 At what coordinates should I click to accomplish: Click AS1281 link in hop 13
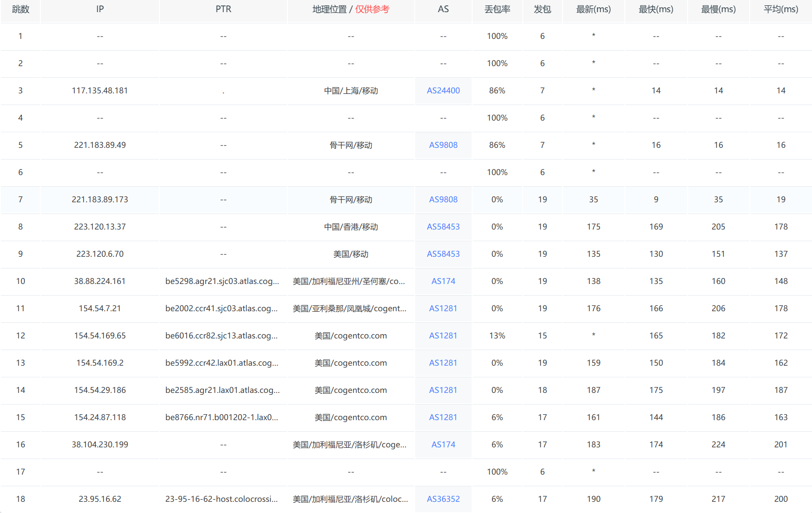coord(443,363)
